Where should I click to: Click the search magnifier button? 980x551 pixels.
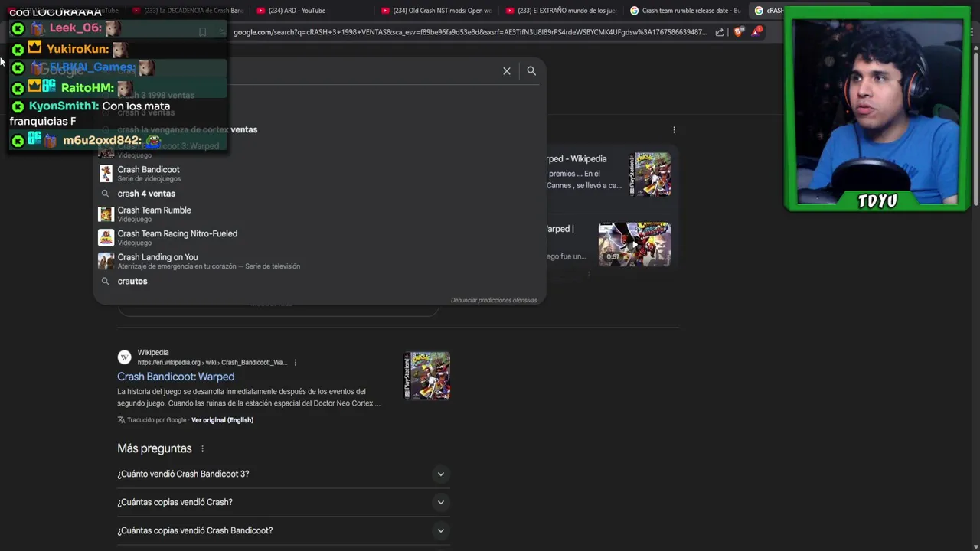tap(531, 71)
